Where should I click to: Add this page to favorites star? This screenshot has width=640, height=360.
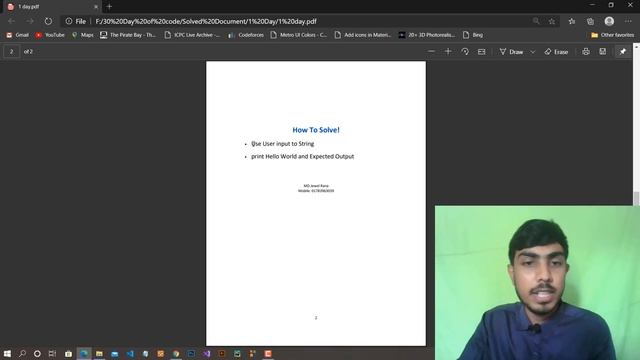pyautogui.click(x=552, y=21)
